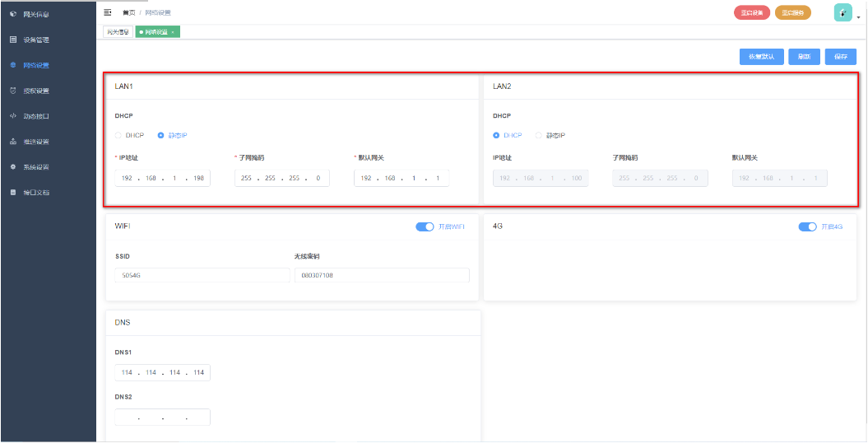Click the 推送设置 sidebar icon
Image resolution: width=868 pixels, height=448 pixels.
(12, 142)
